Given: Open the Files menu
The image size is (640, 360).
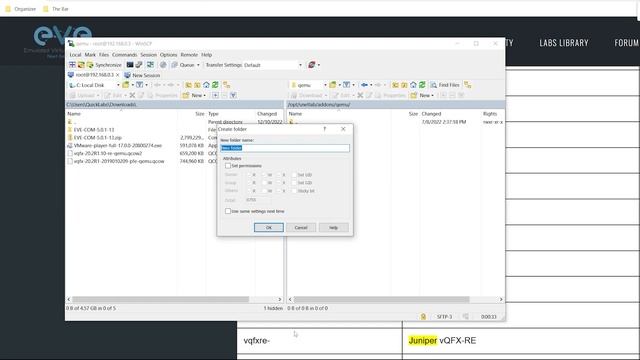Looking at the screenshot, I should click(x=104, y=55).
